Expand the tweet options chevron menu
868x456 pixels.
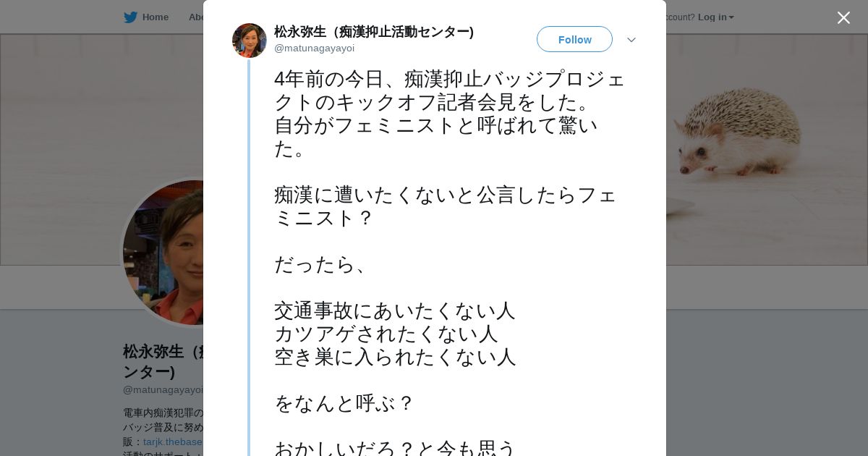click(x=631, y=40)
